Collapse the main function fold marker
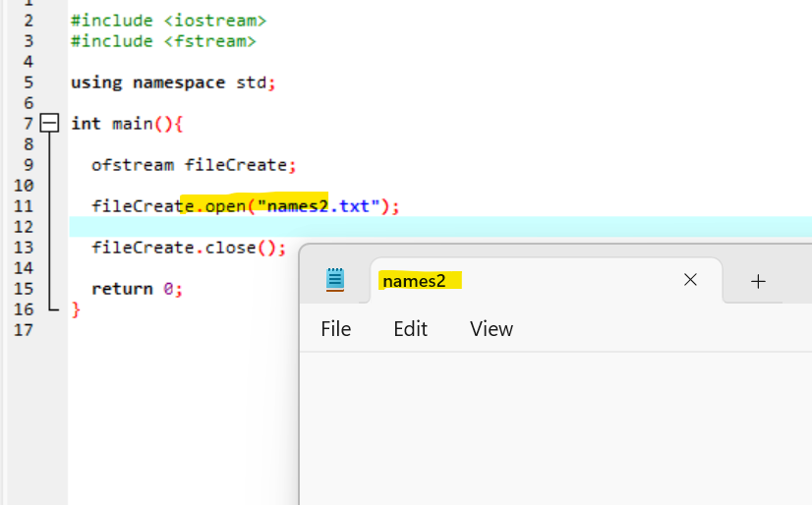The width and height of the screenshot is (812, 505). [50, 123]
